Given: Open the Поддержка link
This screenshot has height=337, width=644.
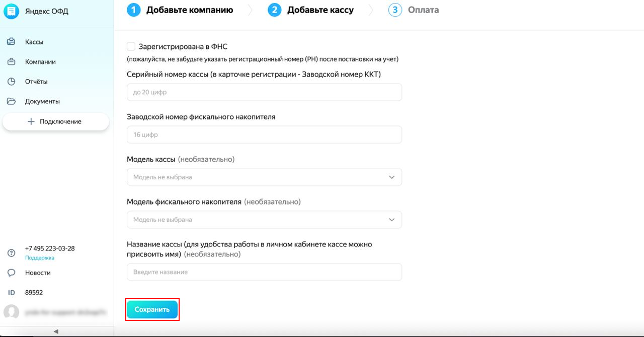Looking at the screenshot, I should click(40, 258).
